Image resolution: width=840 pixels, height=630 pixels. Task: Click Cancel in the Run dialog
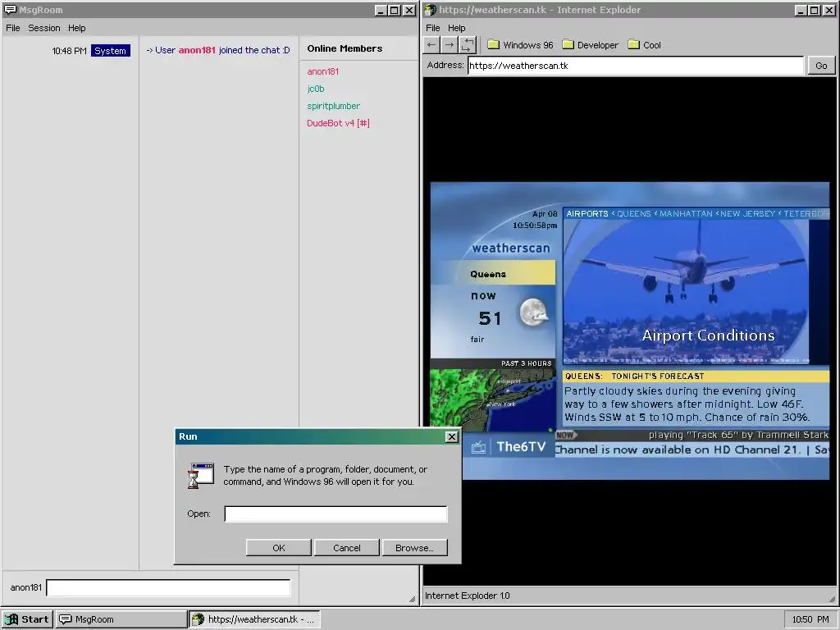347,547
